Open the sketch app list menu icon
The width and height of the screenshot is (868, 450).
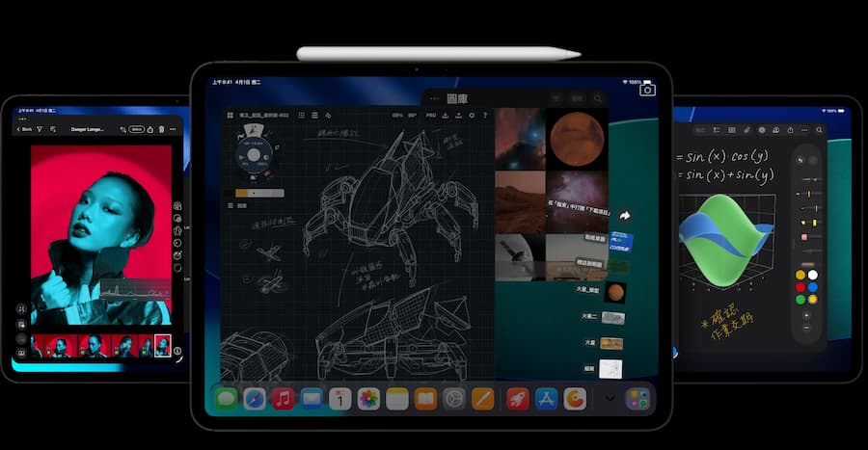coord(314,115)
